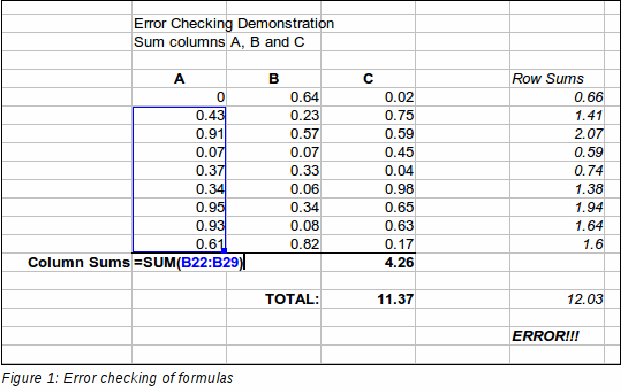This screenshot has width=622, height=391.
Task: Select the 'Sum columns A, B and C' cell
Action: pyautogui.click(x=219, y=42)
